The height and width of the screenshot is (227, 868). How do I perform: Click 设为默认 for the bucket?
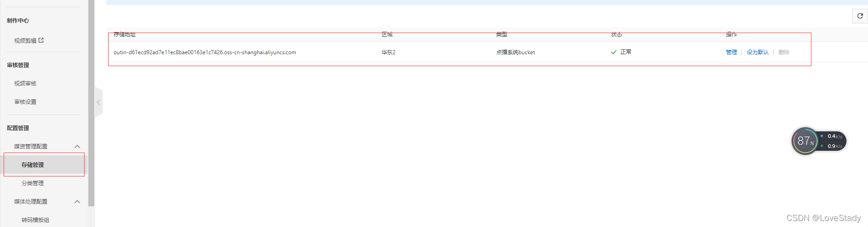pos(758,52)
